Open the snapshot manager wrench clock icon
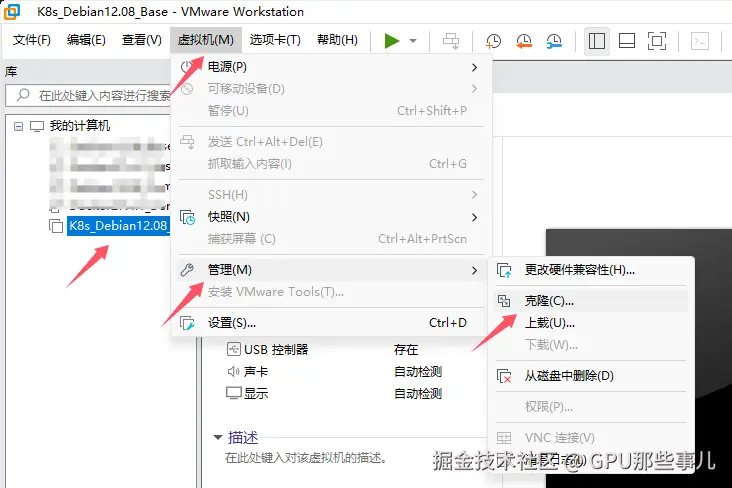Image resolution: width=732 pixels, height=488 pixels. pyautogui.click(x=554, y=41)
